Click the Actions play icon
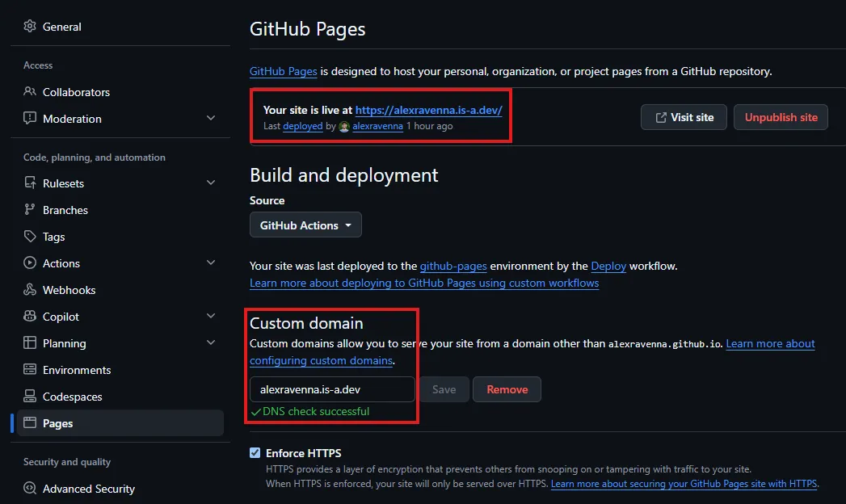Viewport: 846px width, 504px height. 30,262
